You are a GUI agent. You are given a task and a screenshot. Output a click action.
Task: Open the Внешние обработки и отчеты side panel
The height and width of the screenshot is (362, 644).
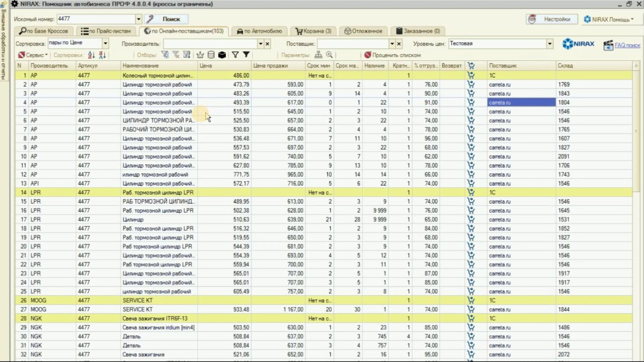[3, 45]
